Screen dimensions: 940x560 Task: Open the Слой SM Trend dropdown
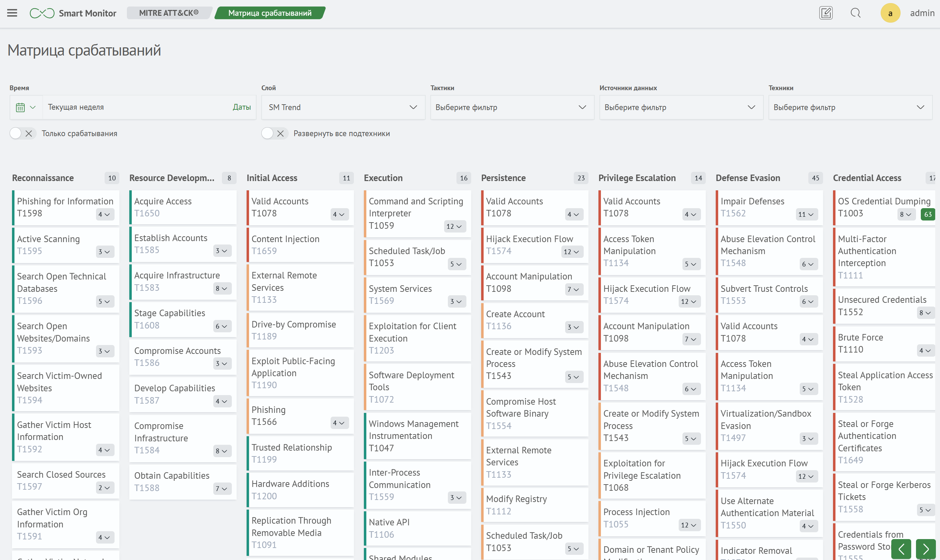point(343,108)
